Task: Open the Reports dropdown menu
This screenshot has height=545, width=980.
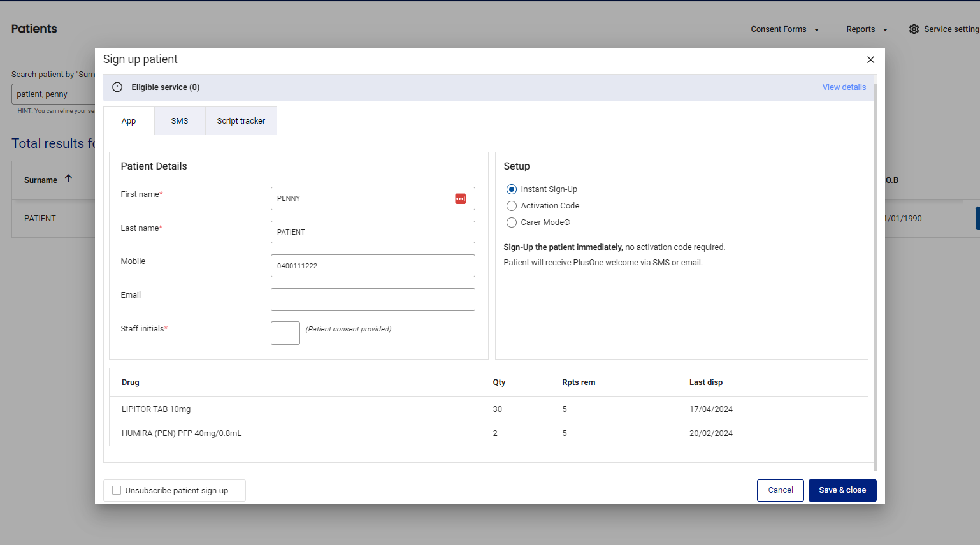Action: pyautogui.click(x=867, y=29)
